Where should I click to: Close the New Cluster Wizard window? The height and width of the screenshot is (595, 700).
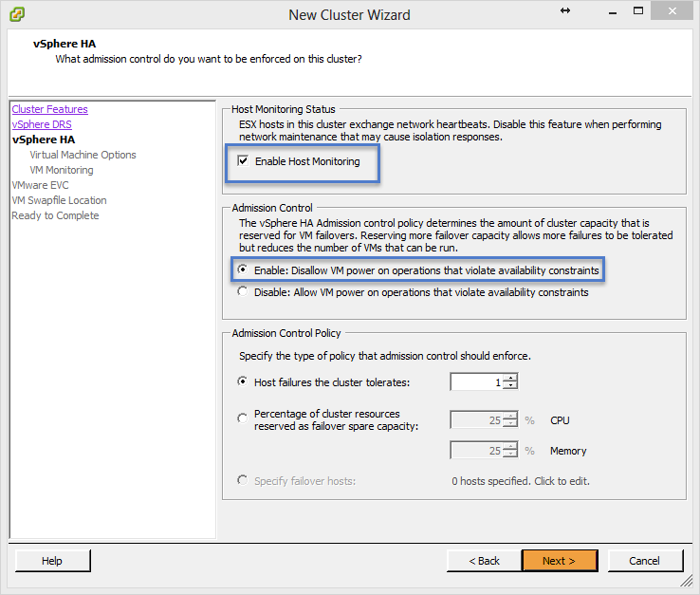[x=672, y=11]
